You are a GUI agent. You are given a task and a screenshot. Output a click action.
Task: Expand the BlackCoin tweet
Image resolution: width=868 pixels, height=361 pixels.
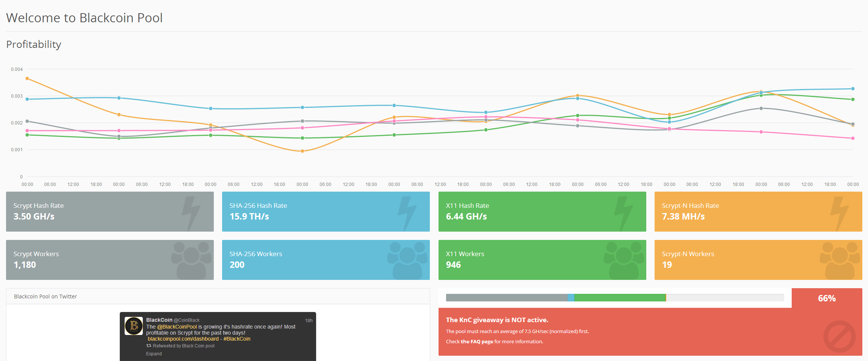[x=154, y=354]
